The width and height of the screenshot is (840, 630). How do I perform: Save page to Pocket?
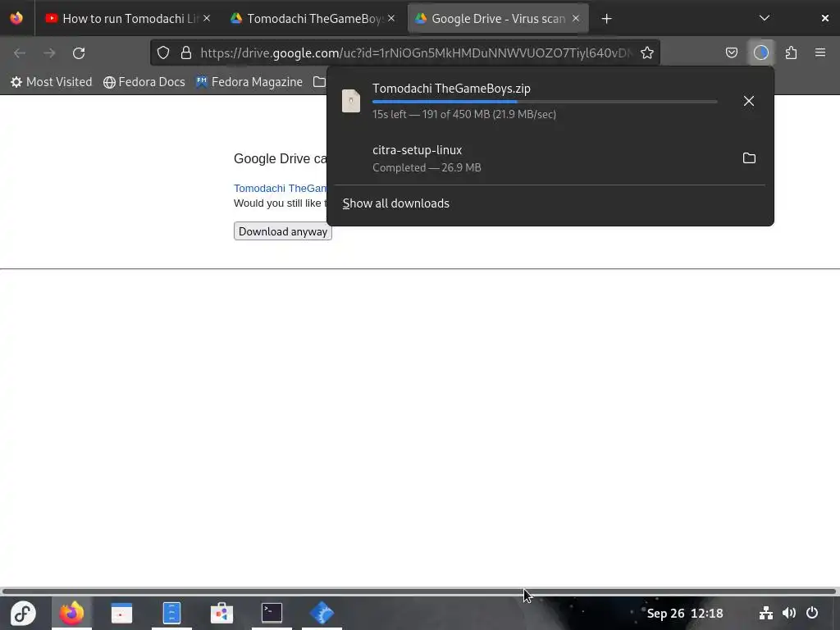coord(731,52)
